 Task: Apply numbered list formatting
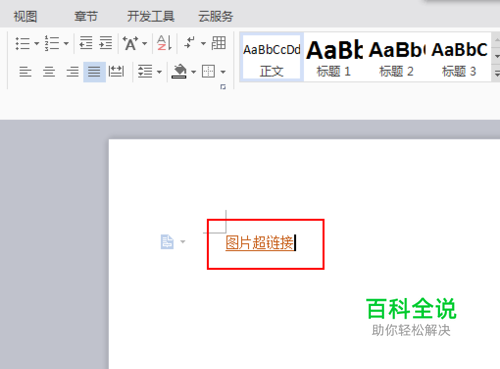click(x=52, y=43)
